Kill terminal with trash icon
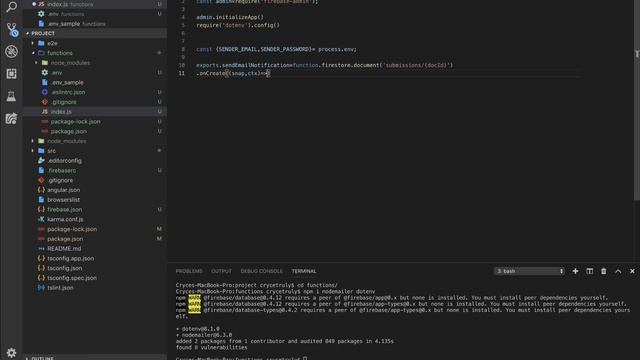Screen dimensions: 640x360 coord(604,271)
